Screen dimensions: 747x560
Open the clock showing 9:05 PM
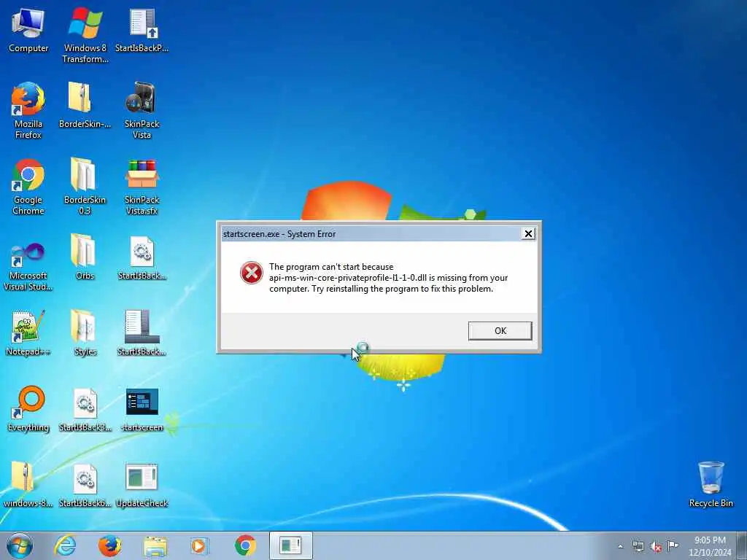point(709,545)
